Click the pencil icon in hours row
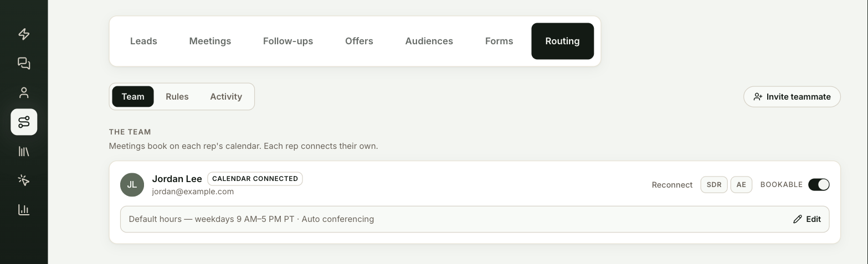Screen dimensions: 868x264 [x=798, y=219]
